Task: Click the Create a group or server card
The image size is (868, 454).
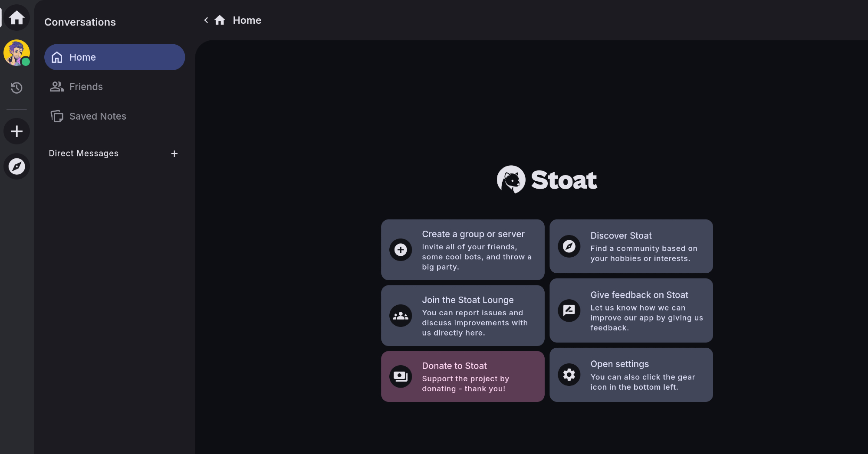Action: [463, 250]
